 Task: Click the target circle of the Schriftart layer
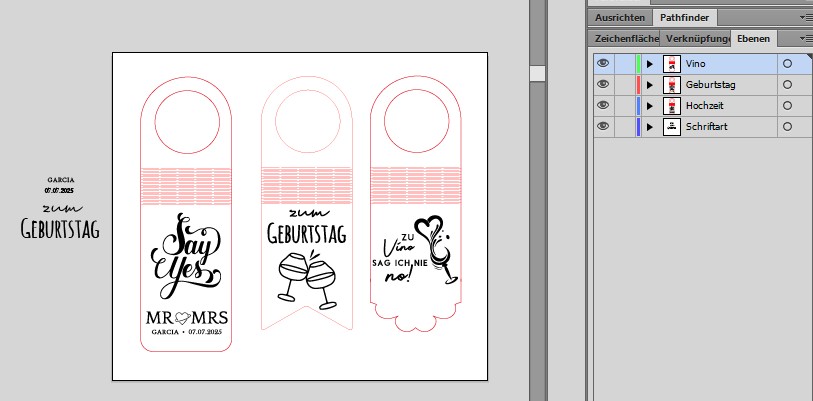coord(788,126)
